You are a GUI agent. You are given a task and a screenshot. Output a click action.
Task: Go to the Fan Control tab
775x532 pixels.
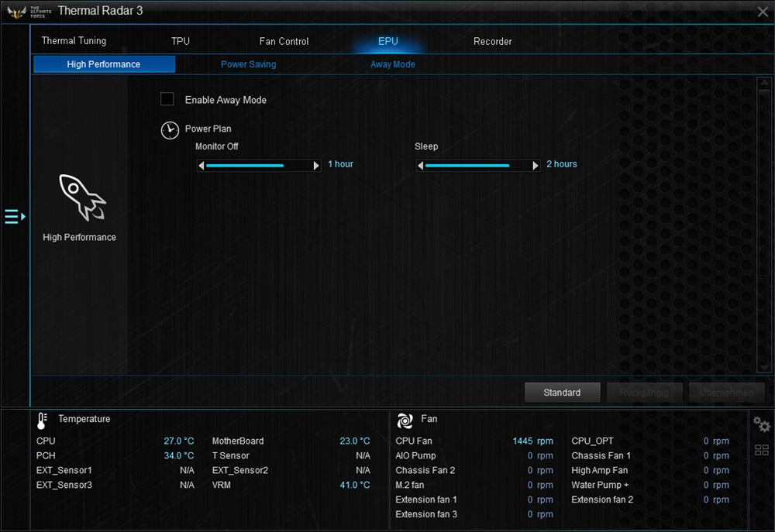pos(284,42)
